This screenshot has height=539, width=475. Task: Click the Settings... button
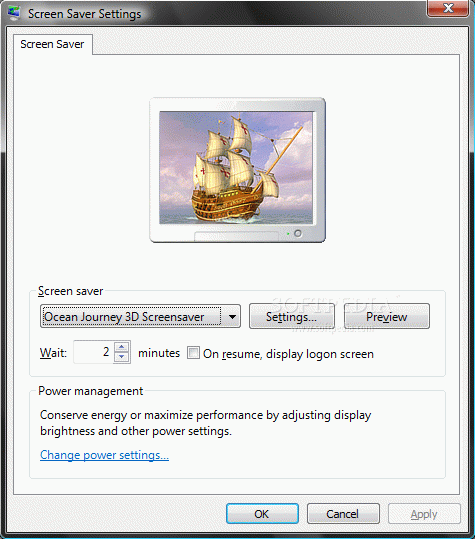pos(291,316)
